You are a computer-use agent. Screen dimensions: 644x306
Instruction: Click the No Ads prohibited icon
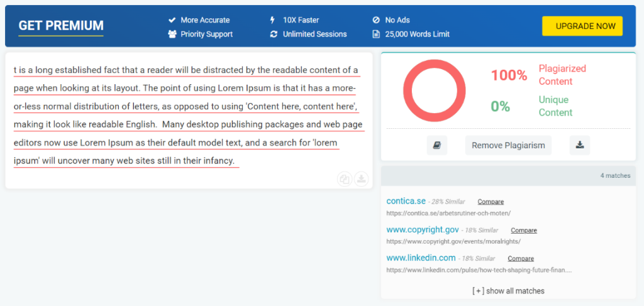(376, 20)
